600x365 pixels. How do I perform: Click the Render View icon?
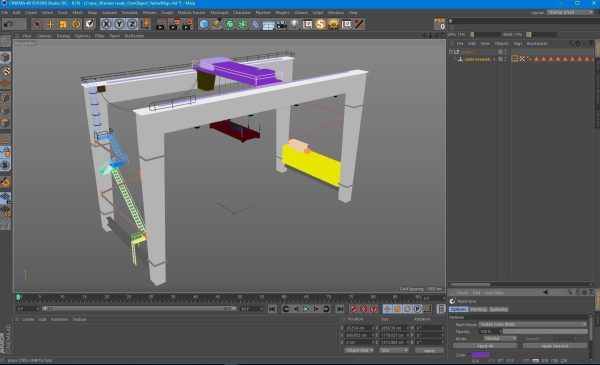point(161,24)
